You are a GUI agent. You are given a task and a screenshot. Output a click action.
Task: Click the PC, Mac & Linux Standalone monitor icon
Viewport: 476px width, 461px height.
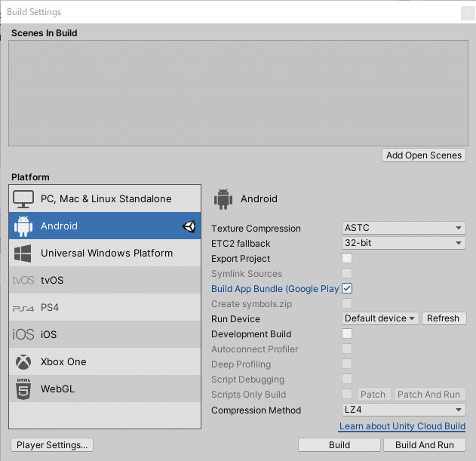click(24, 199)
